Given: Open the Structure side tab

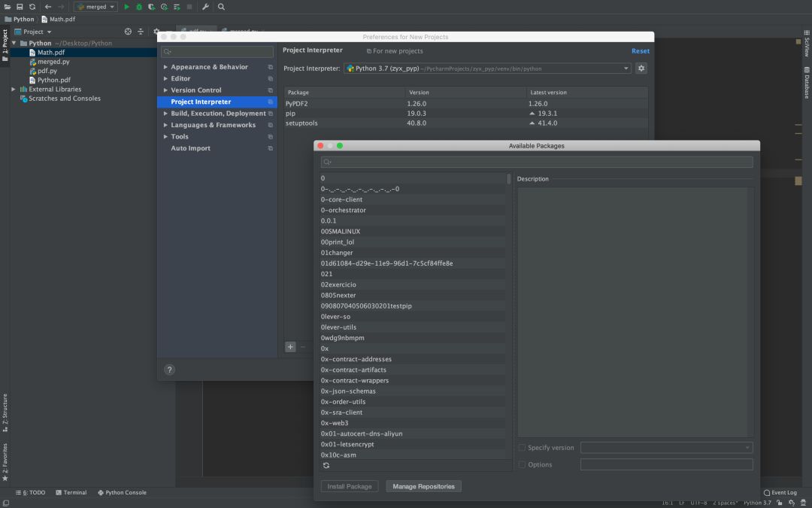Looking at the screenshot, I should tap(5, 412).
